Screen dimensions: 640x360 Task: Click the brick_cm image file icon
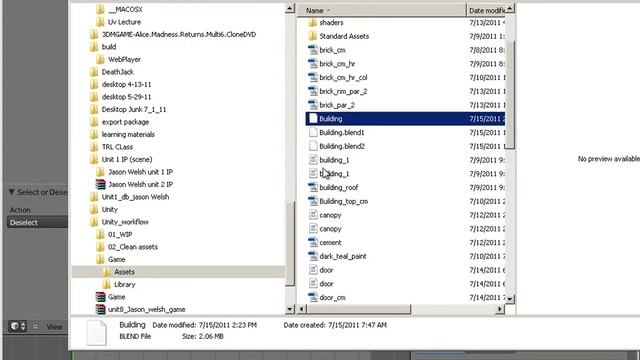point(313,50)
